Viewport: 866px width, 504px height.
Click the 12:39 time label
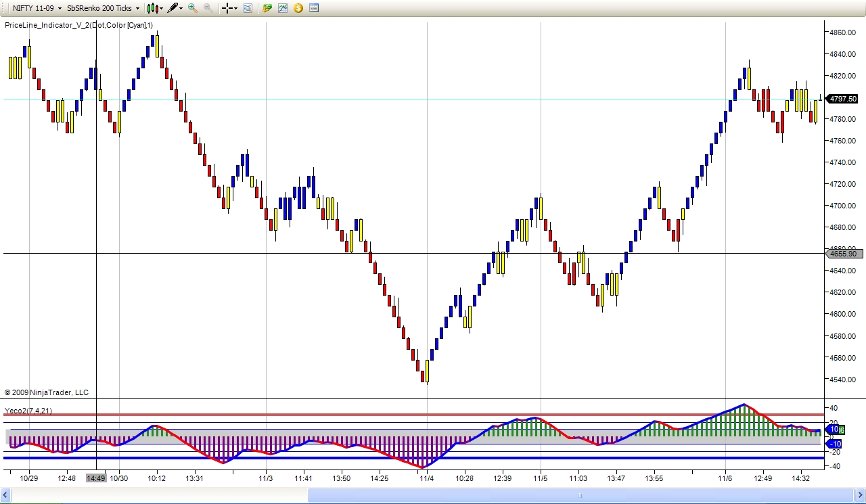pos(502,478)
